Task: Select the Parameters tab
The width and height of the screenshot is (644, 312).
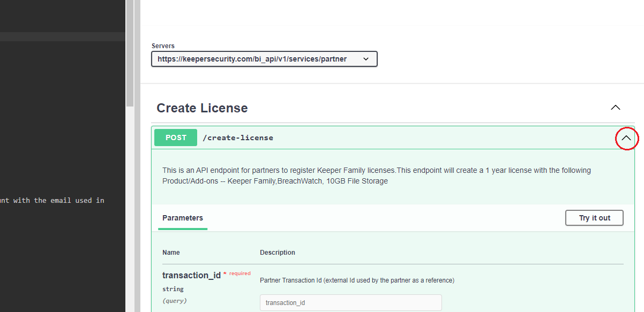Action: pyautogui.click(x=183, y=218)
